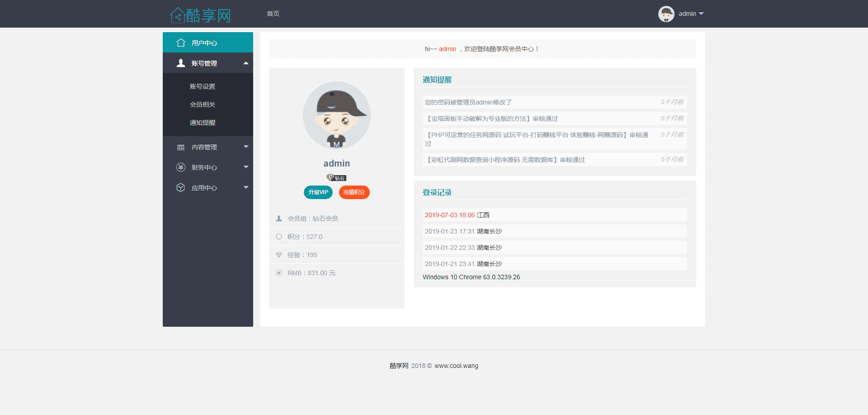Select the person icon next to 账号管理

click(180, 62)
